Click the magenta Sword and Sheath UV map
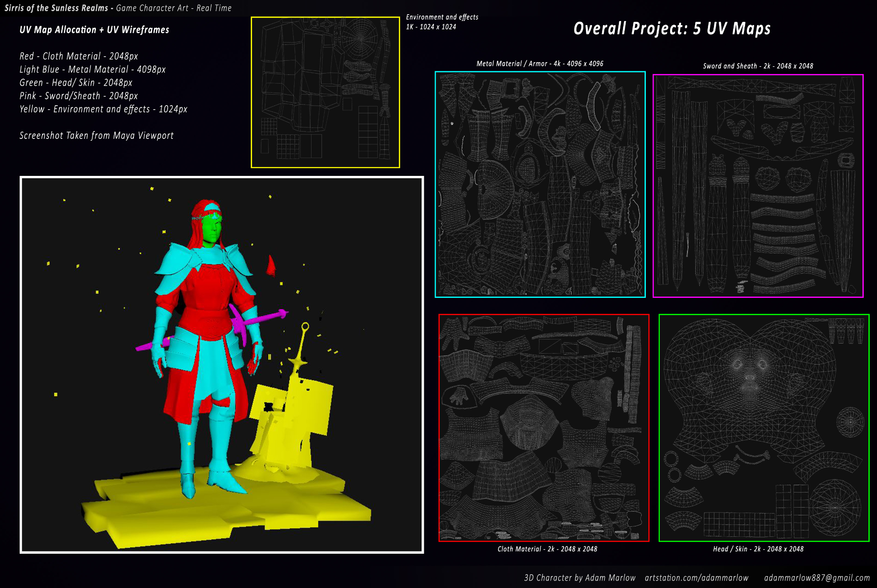 click(758, 185)
